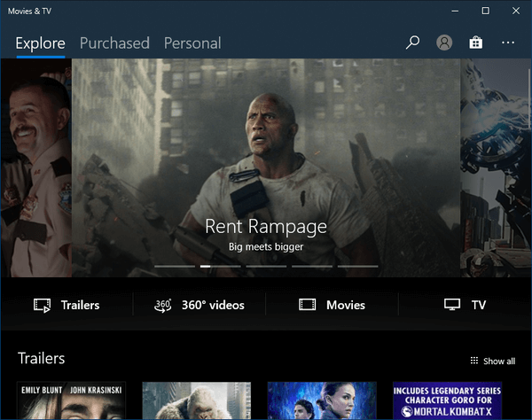Viewport: 532px width, 420px height.
Task: Open the user account profile icon
Action: click(x=444, y=43)
